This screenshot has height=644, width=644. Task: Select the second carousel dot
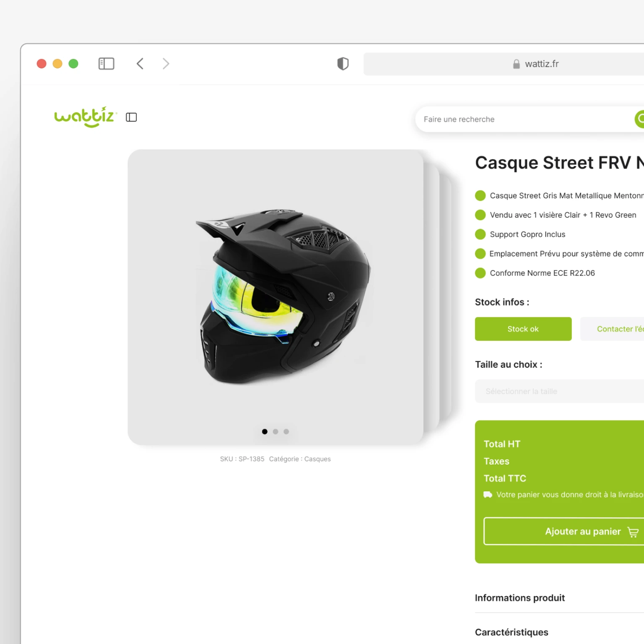[x=275, y=431]
